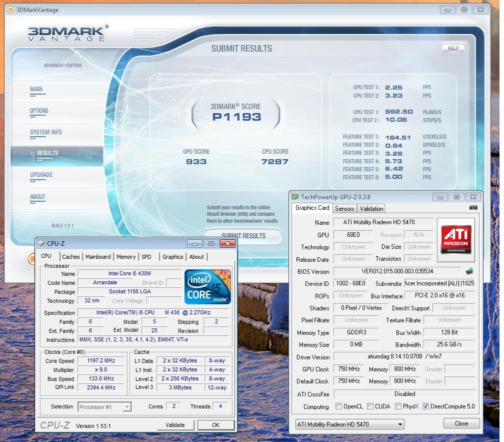This screenshot has height=442, width=504.
Task: Click the ATI CrossFire Disabled field
Action: click(x=404, y=394)
